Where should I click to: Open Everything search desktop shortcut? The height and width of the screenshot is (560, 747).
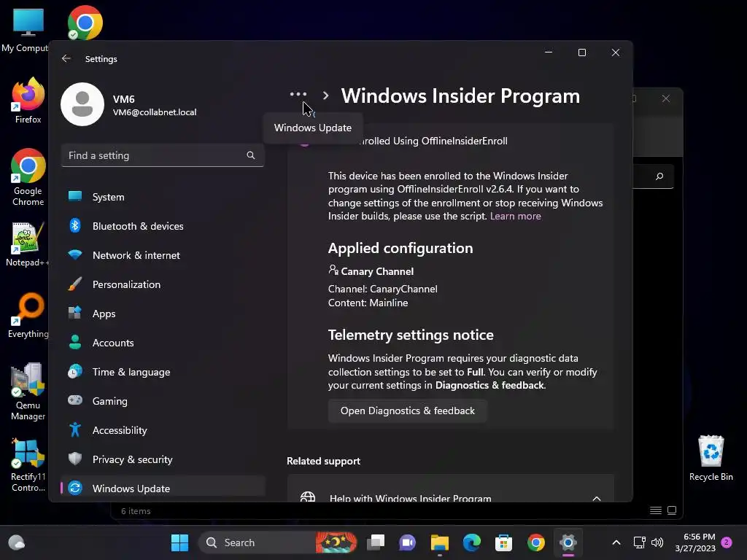click(28, 316)
